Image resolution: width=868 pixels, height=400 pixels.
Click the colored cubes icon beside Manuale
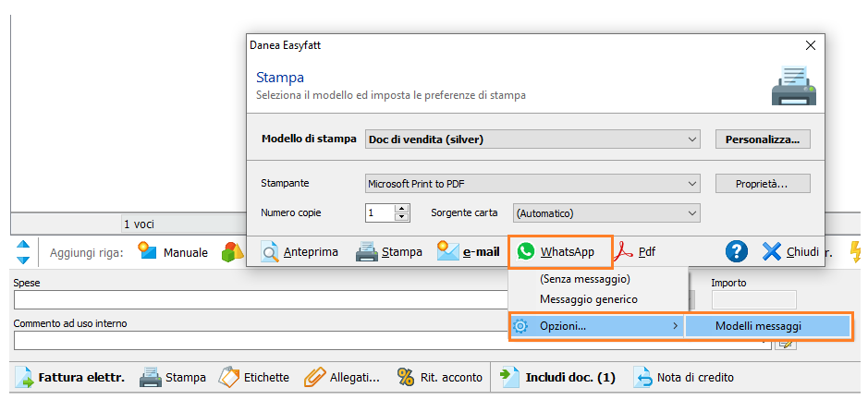pos(233,253)
